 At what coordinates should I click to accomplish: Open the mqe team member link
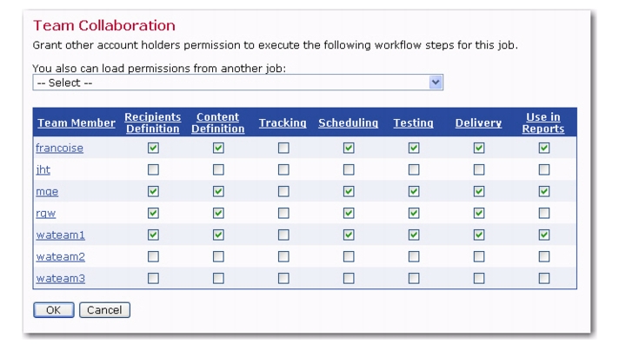click(47, 192)
